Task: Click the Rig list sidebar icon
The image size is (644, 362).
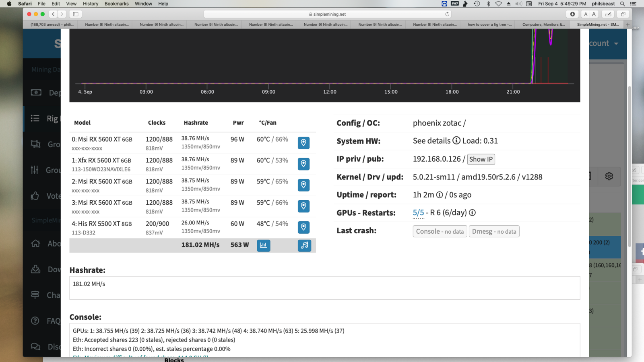Action: [35, 118]
